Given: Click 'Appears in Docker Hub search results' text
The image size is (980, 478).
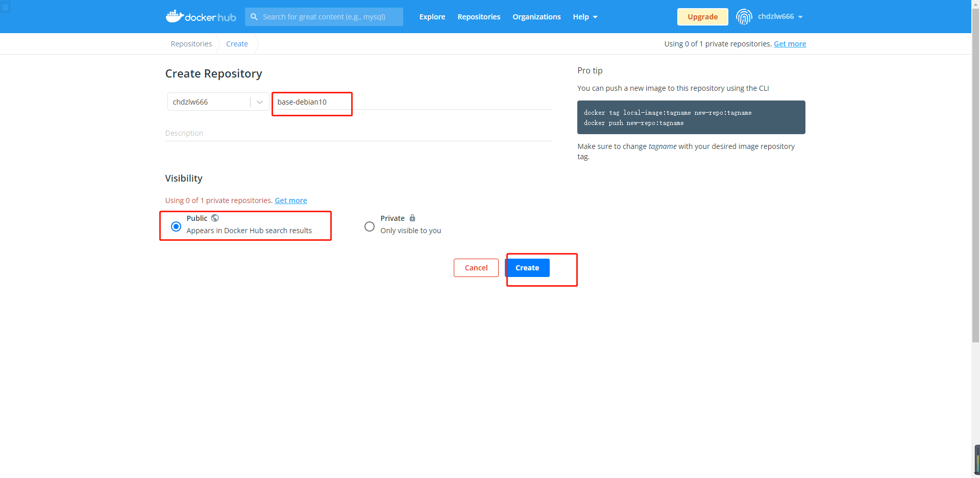Looking at the screenshot, I should coord(249,231).
